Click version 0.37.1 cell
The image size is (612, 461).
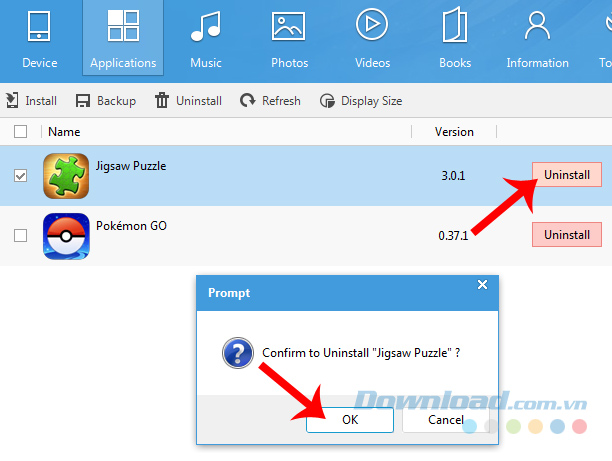pos(453,236)
